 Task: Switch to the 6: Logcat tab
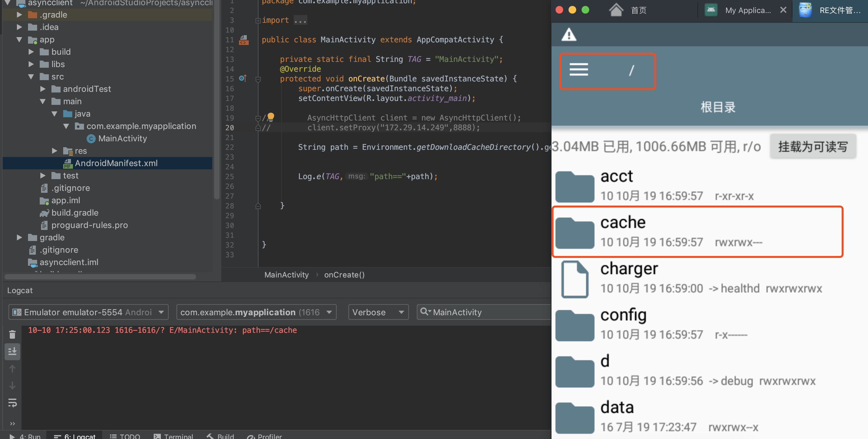coord(75,436)
